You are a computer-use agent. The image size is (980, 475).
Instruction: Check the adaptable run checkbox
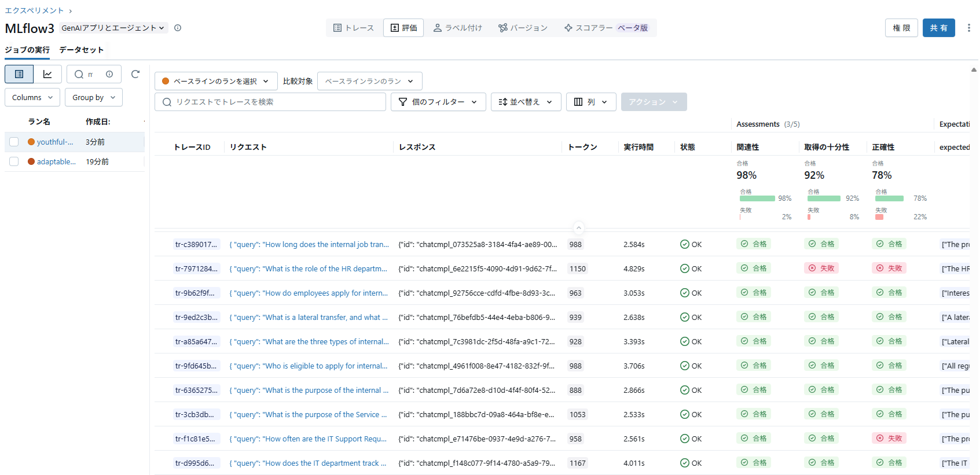coord(14,161)
